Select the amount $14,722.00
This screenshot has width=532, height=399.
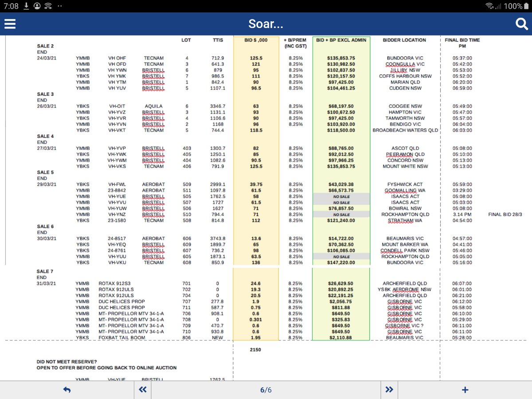tap(341, 239)
